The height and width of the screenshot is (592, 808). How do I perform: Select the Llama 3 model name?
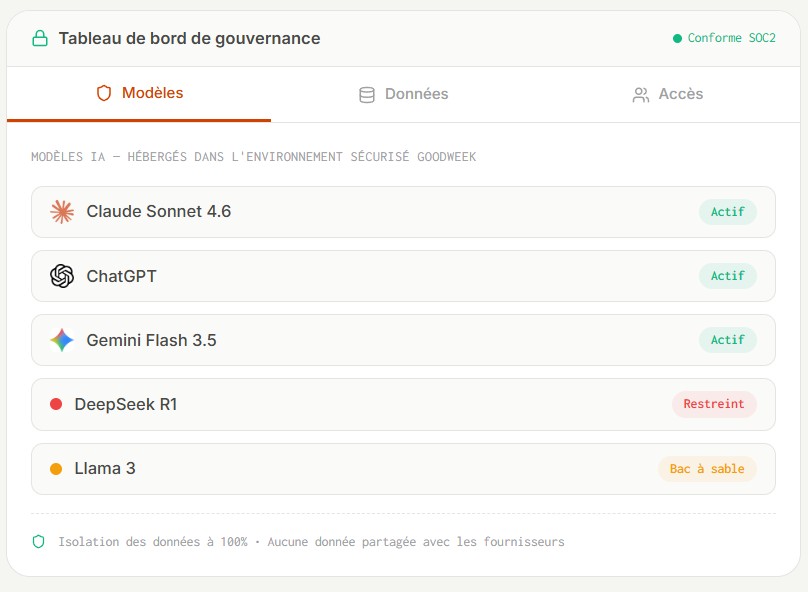click(x=105, y=468)
